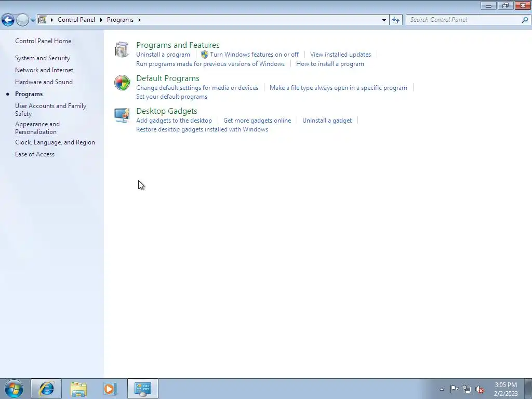This screenshot has height=399, width=532.
Task: Select the Programs sidebar item
Action: (x=29, y=94)
